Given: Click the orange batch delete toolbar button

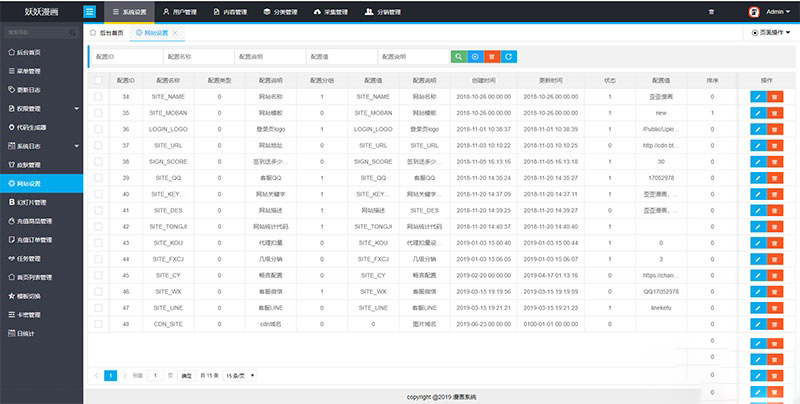Looking at the screenshot, I should pos(491,57).
